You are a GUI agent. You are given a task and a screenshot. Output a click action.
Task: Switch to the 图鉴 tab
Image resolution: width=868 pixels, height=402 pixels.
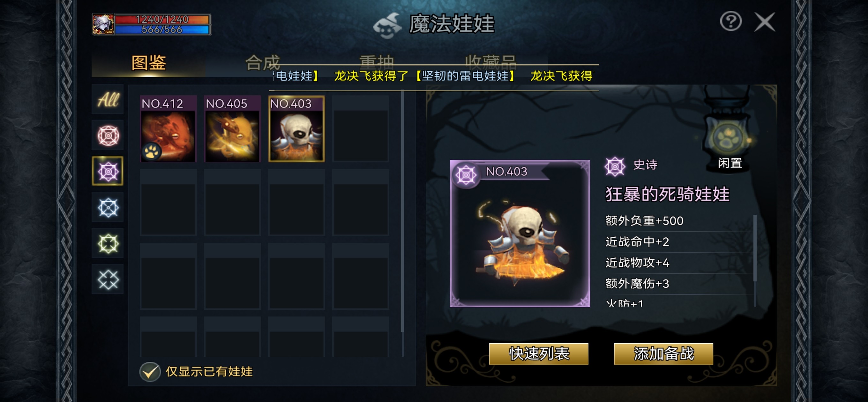(149, 63)
